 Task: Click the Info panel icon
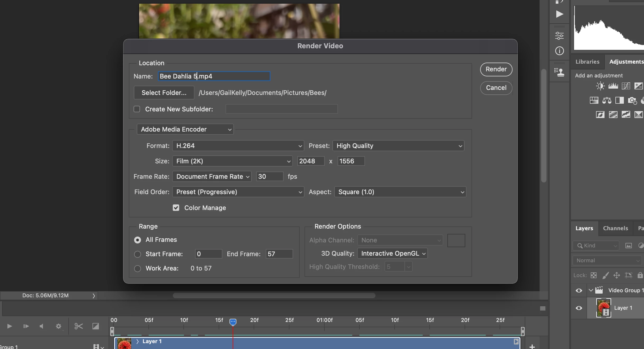[x=559, y=51]
